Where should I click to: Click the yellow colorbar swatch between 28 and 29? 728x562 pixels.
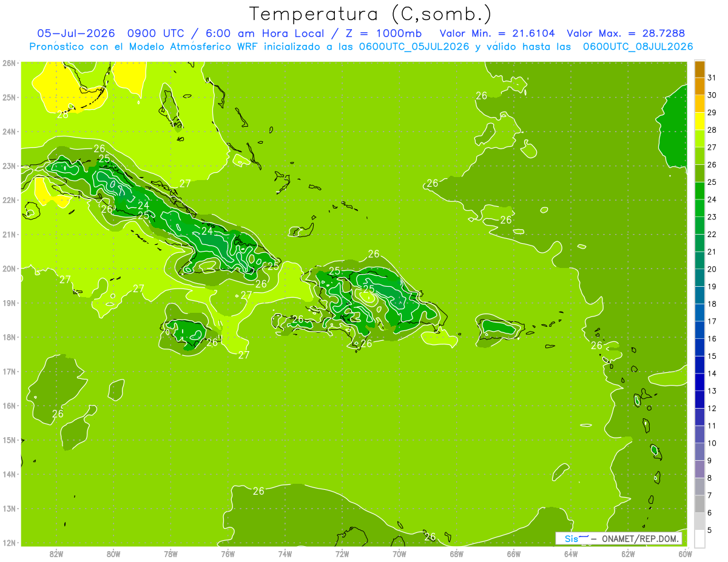[x=699, y=121]
